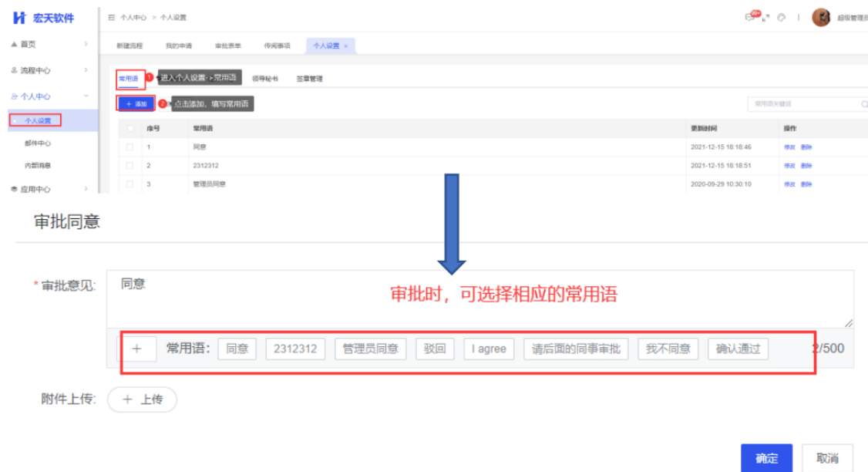Click the 管理员同意 cell in the table

(x=209, y=184)
